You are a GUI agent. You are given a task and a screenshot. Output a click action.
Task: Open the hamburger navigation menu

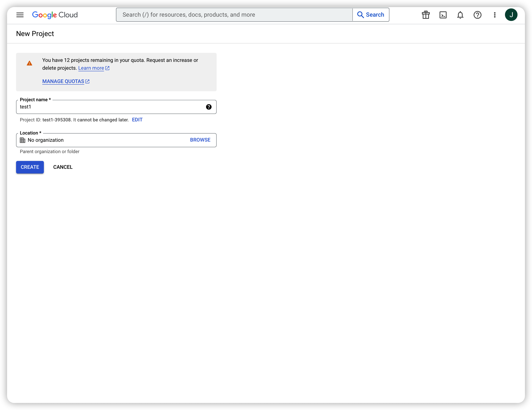(x=20, y=15)
